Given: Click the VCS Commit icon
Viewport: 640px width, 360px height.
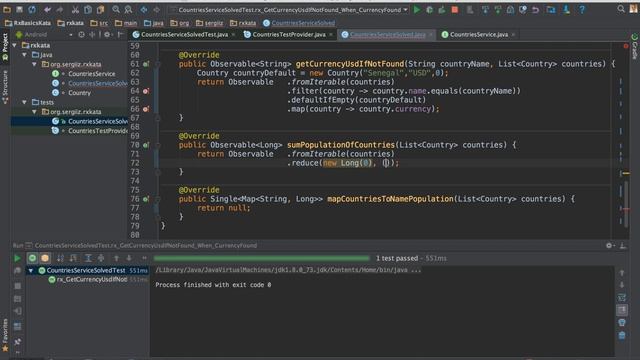Looking at the screenshot, I should click(498, 9).
